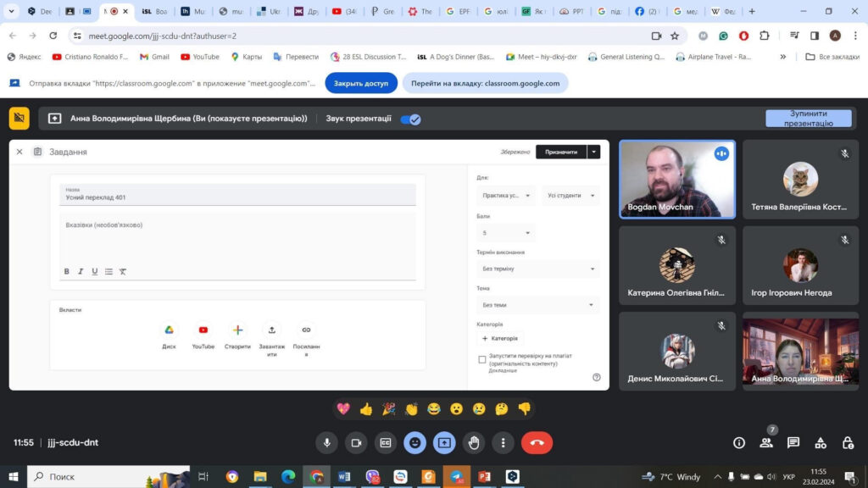Show the participants list icon
Viewport: 868px width, 488px height.
pos(766,442)
